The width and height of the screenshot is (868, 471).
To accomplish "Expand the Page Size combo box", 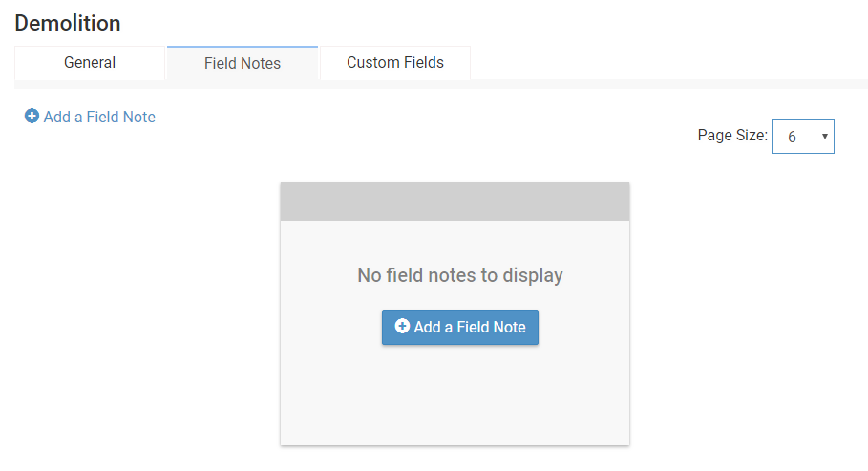I will (x=802, y=137).
